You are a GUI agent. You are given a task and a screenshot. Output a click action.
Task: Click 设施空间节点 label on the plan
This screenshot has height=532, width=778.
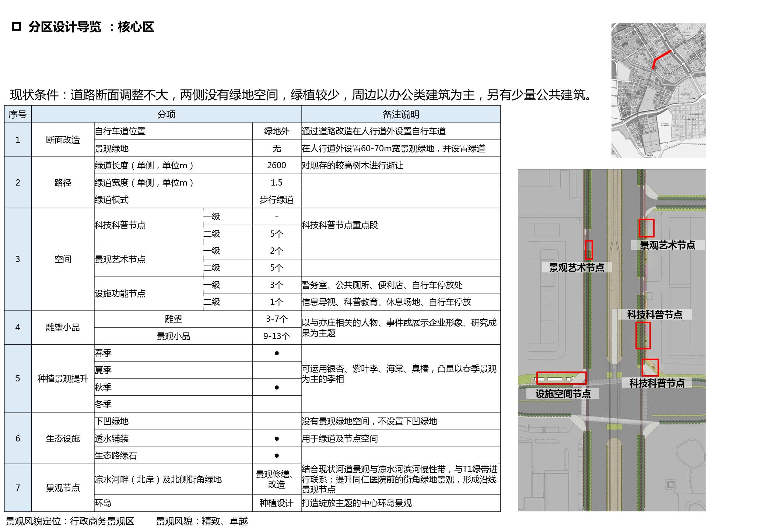tap(563, 394)
